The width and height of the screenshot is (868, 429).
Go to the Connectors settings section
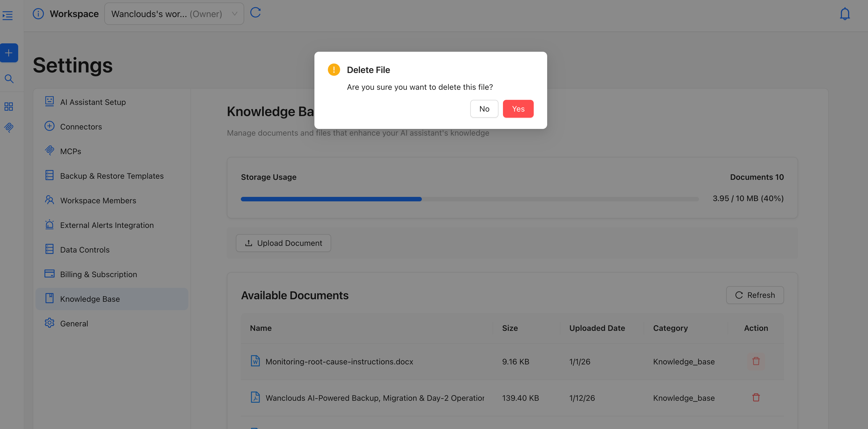[x=81, y=127]
